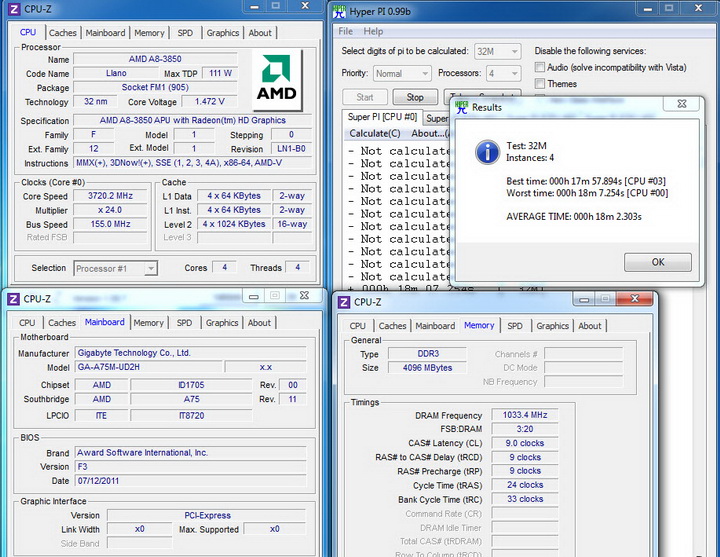Click the Stop button in Hyper PI
The height and width of the screenshot is (557, 720).
(415, 97)
